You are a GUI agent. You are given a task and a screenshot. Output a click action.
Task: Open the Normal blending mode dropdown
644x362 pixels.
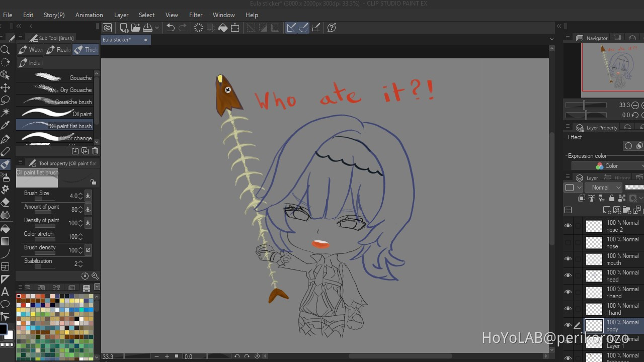[x=603, y=188]
